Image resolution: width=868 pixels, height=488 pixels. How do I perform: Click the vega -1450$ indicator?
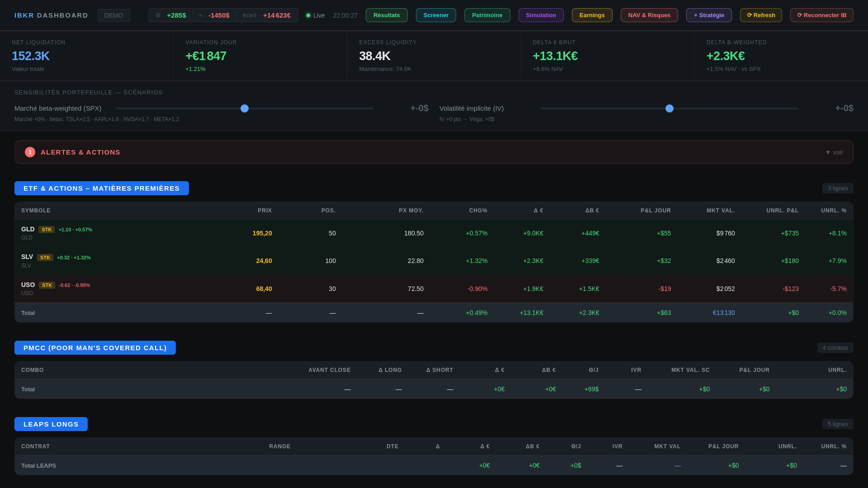tap(219, 15)
